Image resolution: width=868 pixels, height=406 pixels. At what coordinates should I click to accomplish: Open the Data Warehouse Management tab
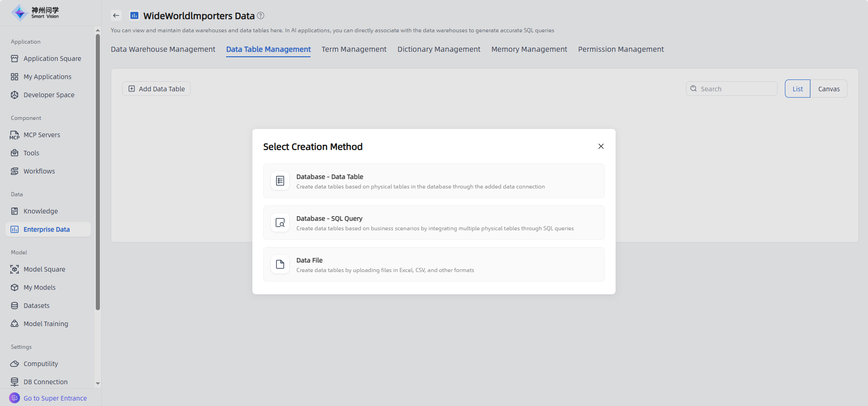pos(163,49)
